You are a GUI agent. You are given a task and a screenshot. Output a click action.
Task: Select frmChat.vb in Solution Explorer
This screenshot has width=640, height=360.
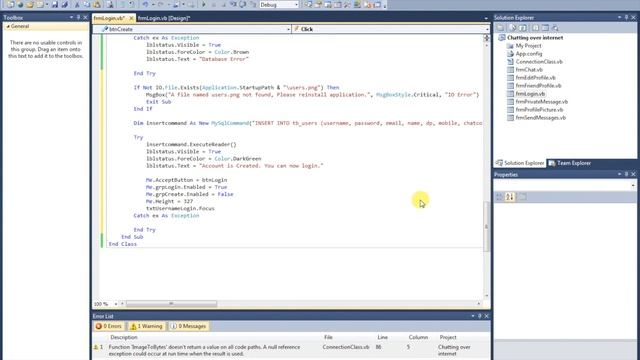coord(529,69)
